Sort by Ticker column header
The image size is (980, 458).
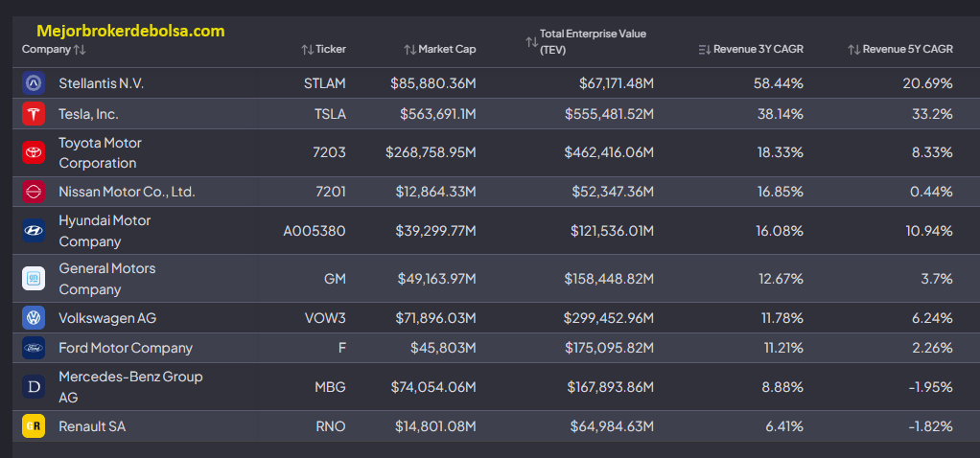(323, 50)
